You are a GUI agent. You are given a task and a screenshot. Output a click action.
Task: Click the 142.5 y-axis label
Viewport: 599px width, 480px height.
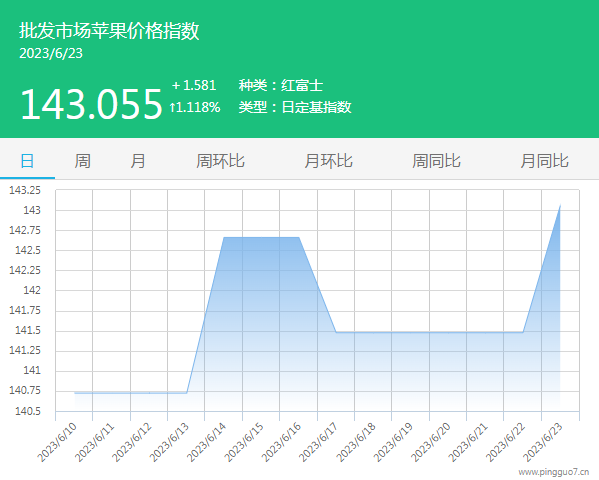click(28, 250)
